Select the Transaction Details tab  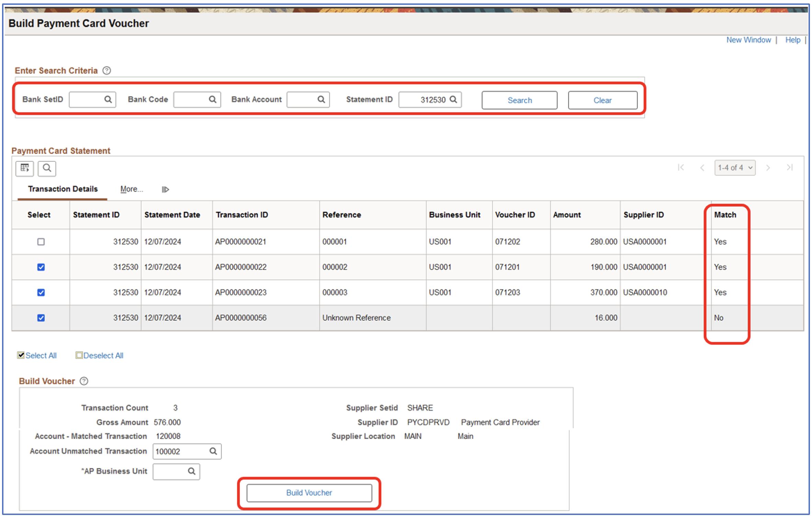click(63, 189)
